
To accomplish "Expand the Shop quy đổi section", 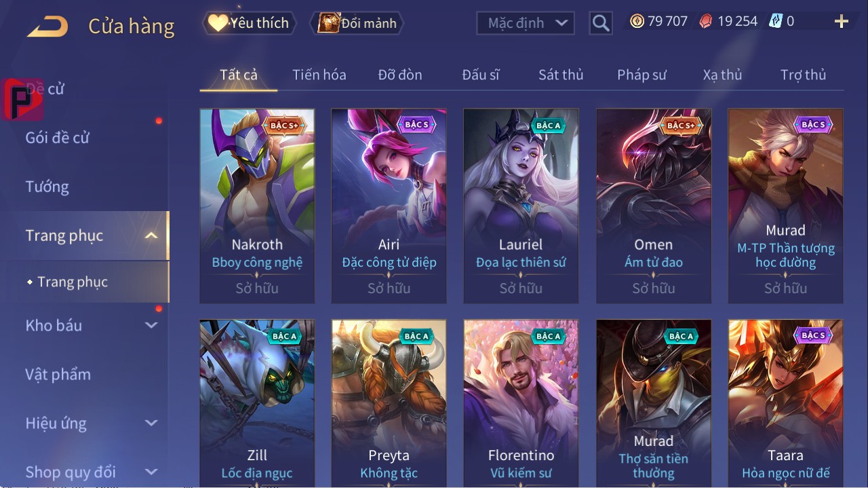I will (151, 472).
